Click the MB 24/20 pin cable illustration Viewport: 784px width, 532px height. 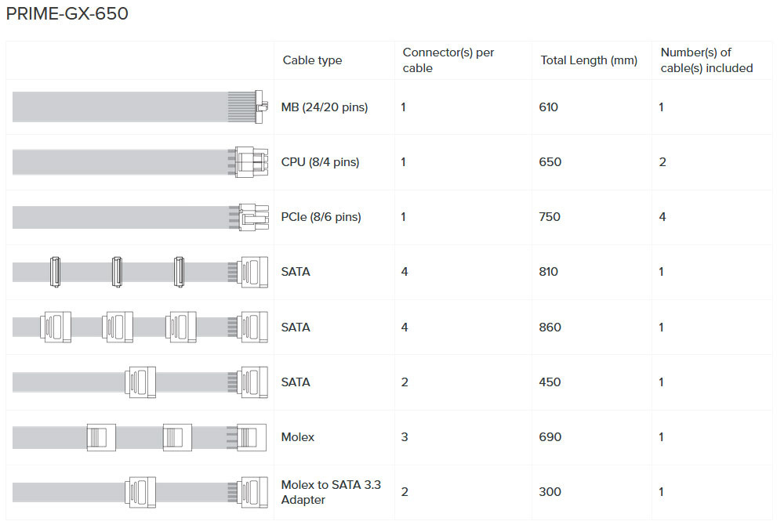(x=140, y=107)
